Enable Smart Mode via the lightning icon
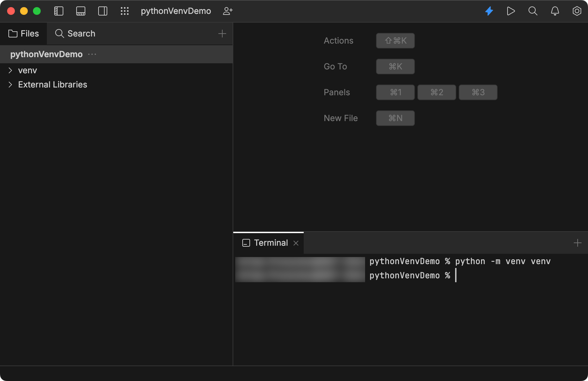This screenshot has height=381, width=588. tap(489, 11)
